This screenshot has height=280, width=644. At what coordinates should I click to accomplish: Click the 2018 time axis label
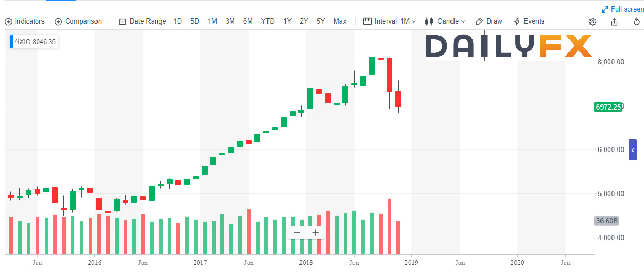(x=306, y=262)
